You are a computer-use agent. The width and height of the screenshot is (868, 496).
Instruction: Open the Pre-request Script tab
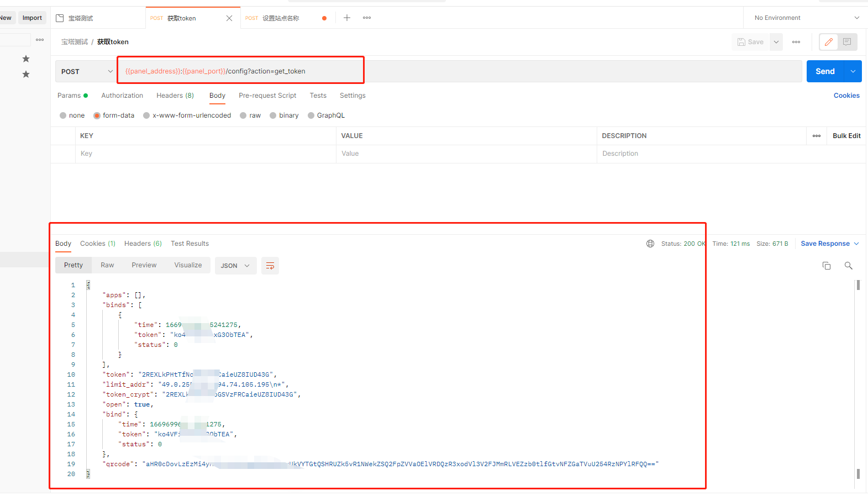point(267,96)
